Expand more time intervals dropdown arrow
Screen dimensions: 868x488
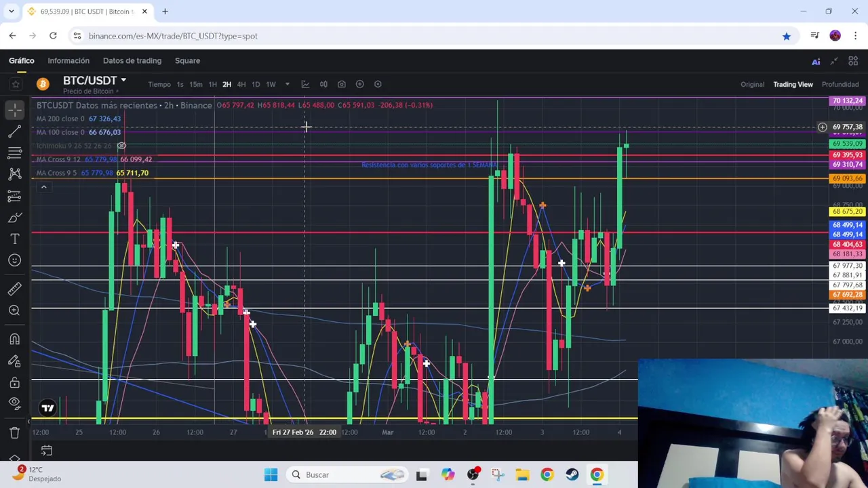(x=287, y=85)
